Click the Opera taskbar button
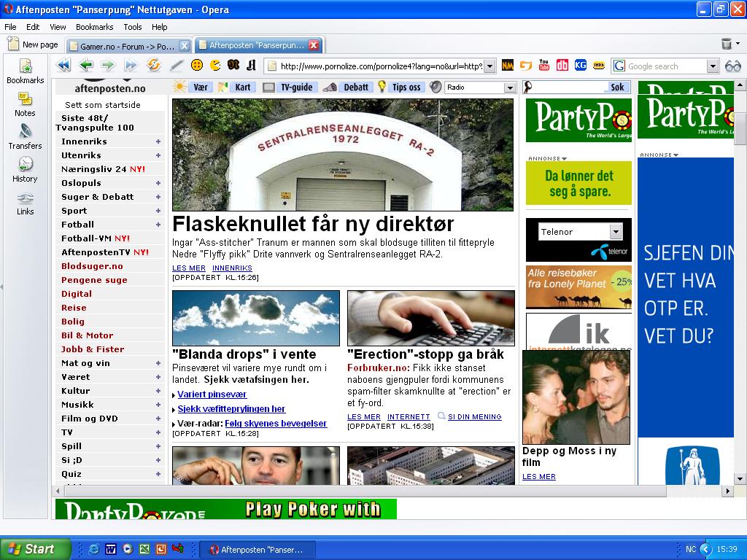 click(x=256, y=550)
